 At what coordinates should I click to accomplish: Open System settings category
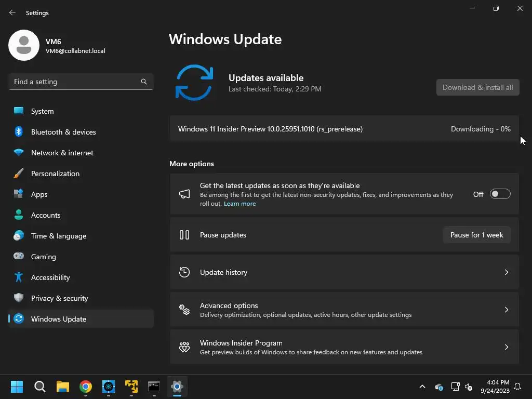pyautogui.click(x=81, y=111)
